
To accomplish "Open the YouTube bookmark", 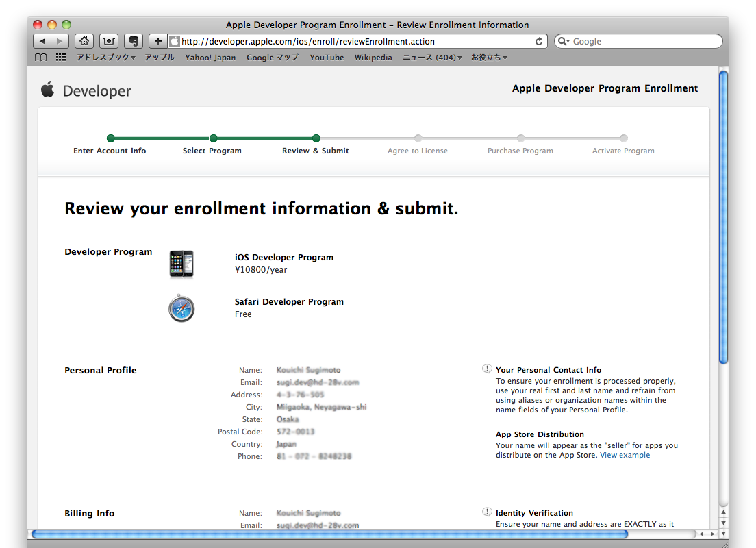I will coord(327,58).
